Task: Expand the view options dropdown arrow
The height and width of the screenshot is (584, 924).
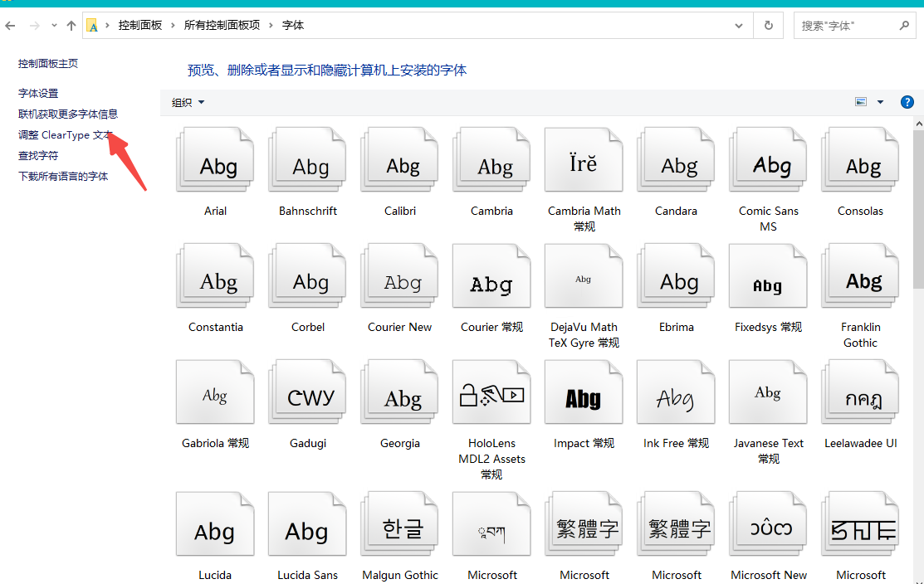Action: [x=880, y=102]
